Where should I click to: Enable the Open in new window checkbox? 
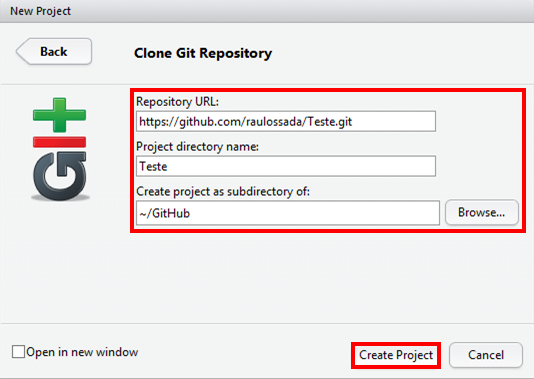coord(18,352)
